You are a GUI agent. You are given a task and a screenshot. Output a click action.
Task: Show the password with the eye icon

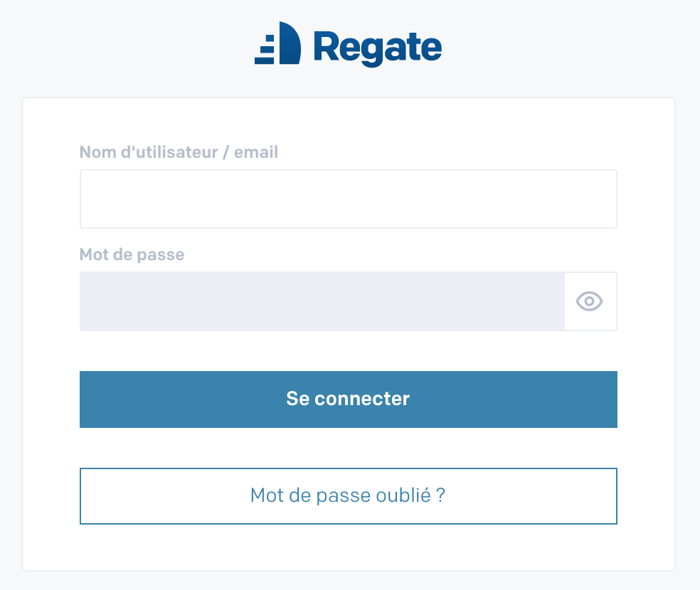coord(589,301)
